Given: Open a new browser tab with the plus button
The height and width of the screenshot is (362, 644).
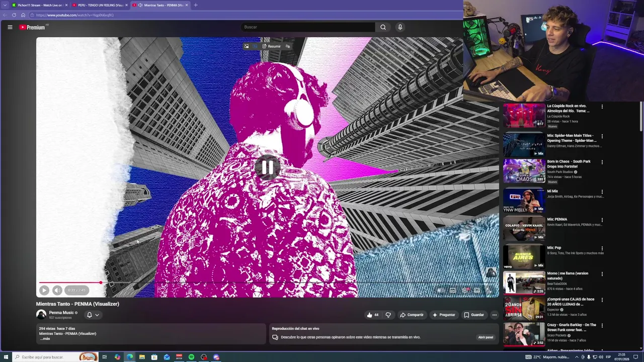Looking at the screenshot, I should coord(196,5).
